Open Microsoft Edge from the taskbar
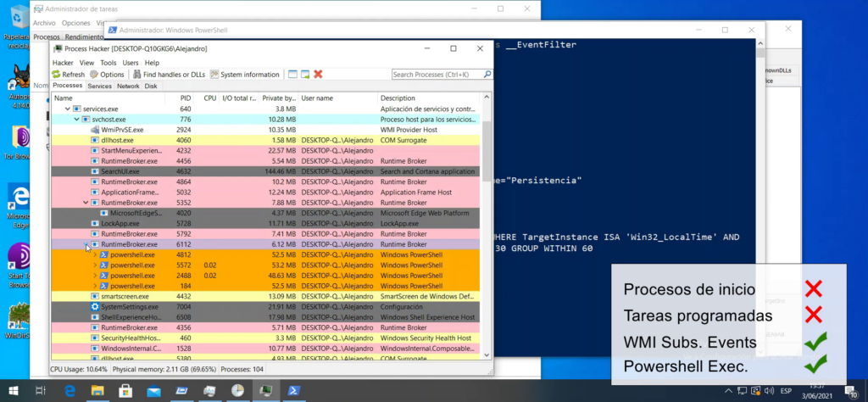Image resolution: width=868 pixels, height=402 pixels. [70, 391]
